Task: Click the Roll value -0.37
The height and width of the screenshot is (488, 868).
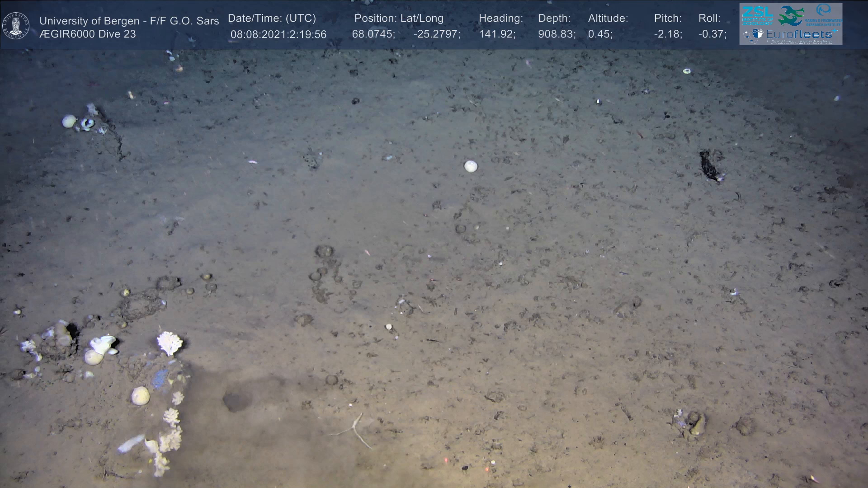Action: tap(712, 34)
